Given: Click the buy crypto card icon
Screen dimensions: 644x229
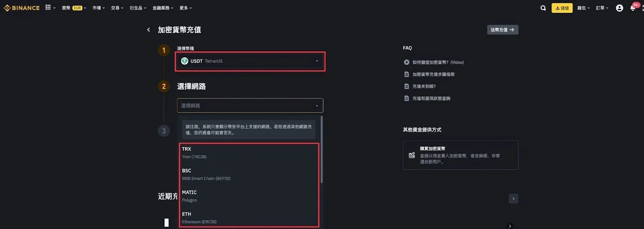Looking at the screenshot, I should 412,155.
